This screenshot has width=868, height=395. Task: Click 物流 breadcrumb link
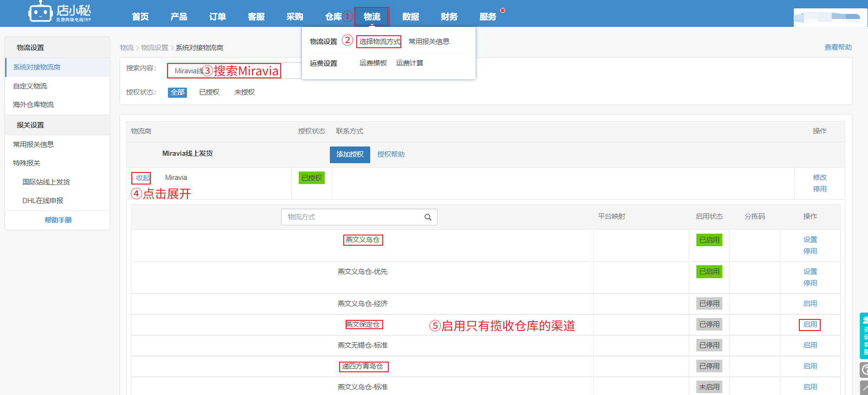pos(127,48)
